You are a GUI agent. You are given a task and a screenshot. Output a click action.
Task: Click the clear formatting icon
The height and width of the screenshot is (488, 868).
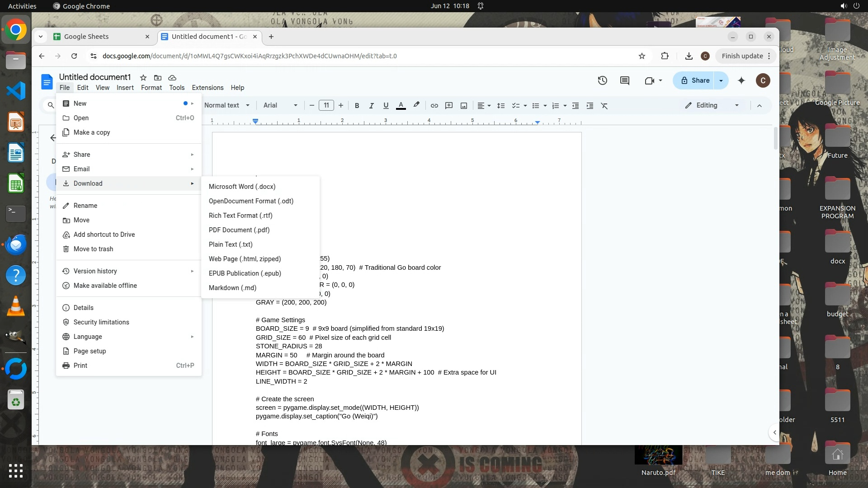(x=604, y=105)
